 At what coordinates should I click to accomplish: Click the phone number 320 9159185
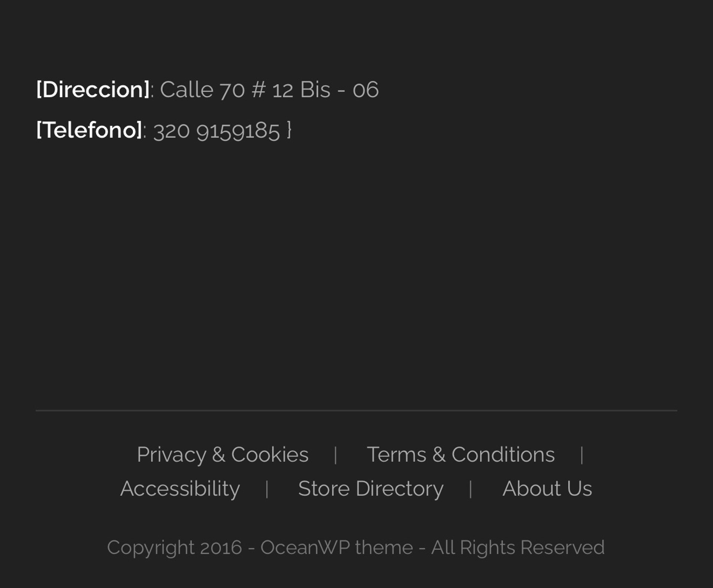tap(216, 131)
